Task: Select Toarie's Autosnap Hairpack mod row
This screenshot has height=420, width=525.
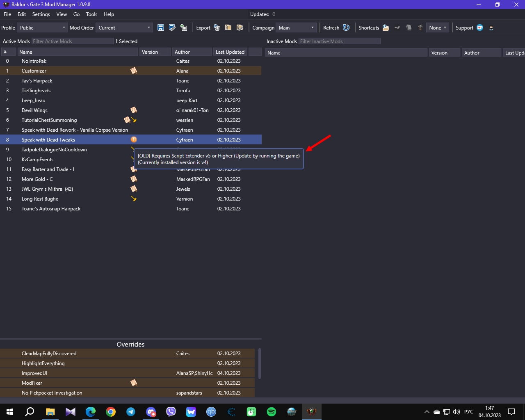Action: tap(131, 208)
